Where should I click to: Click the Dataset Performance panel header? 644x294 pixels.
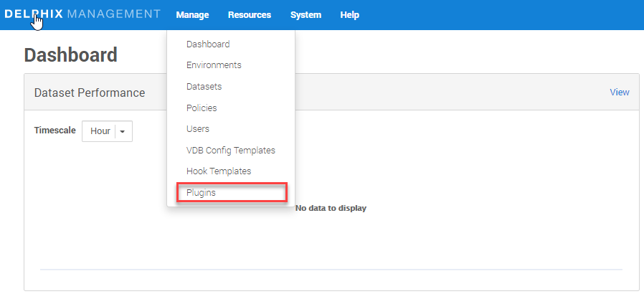[x=90, y=93]
